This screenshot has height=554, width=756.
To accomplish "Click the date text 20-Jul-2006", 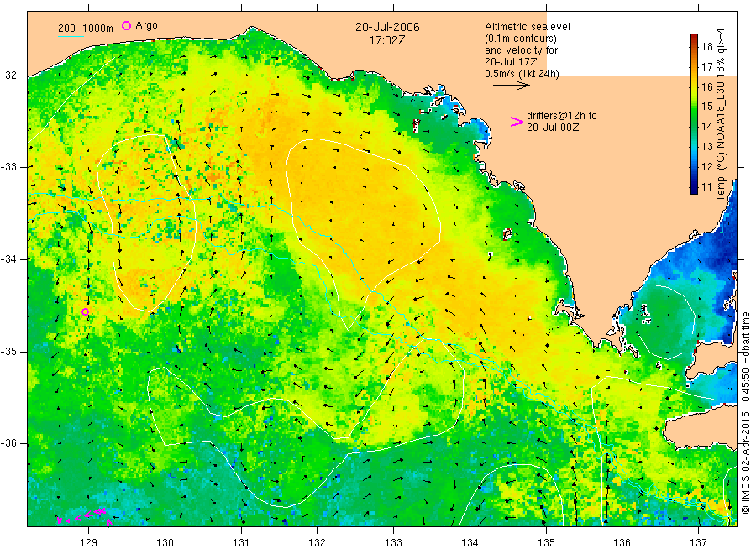I will point(387,27).
